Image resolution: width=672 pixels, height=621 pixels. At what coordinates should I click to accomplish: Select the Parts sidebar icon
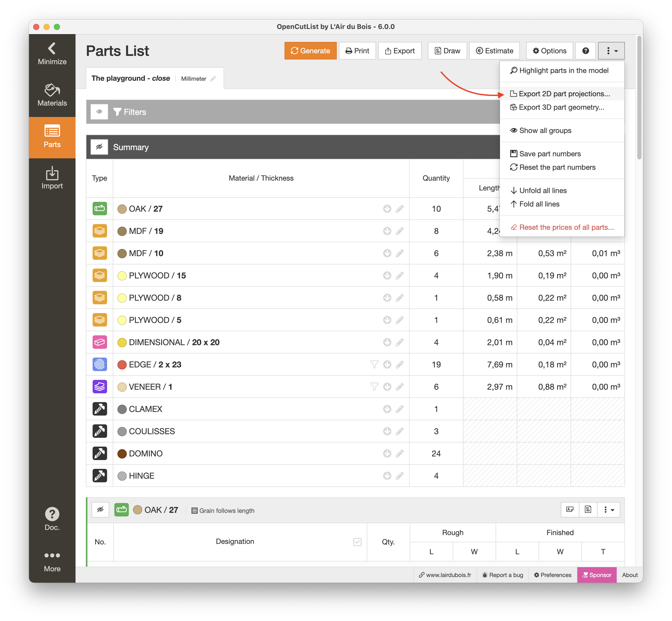52,137
